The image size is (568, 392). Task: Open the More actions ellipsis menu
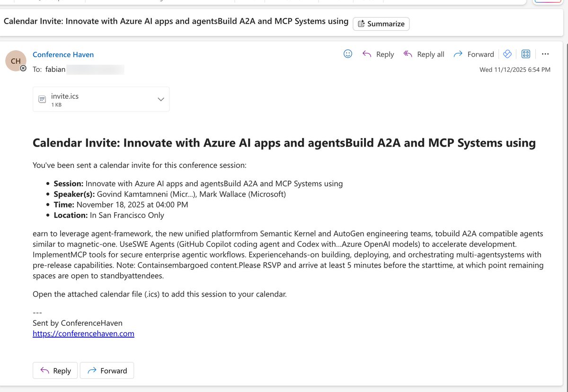(545, 54)
